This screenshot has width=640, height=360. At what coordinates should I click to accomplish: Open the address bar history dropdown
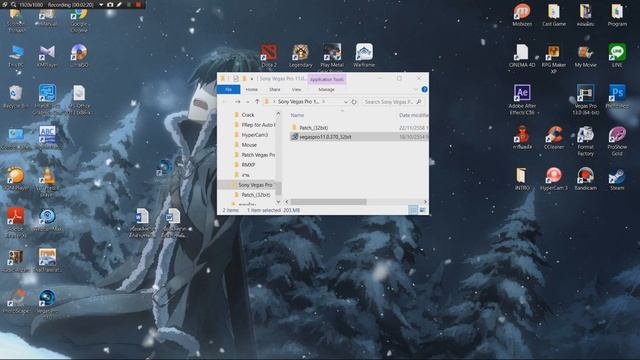(x=346, y=102)
